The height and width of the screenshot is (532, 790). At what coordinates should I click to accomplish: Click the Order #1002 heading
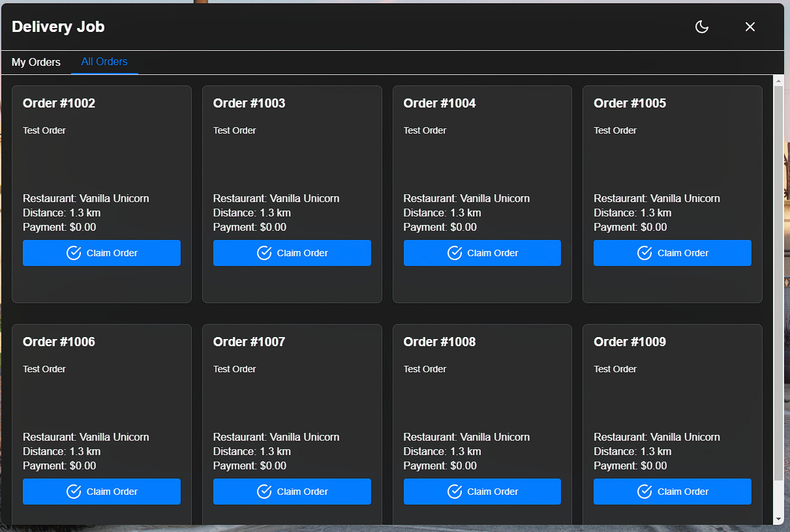[x=59, y=103]
